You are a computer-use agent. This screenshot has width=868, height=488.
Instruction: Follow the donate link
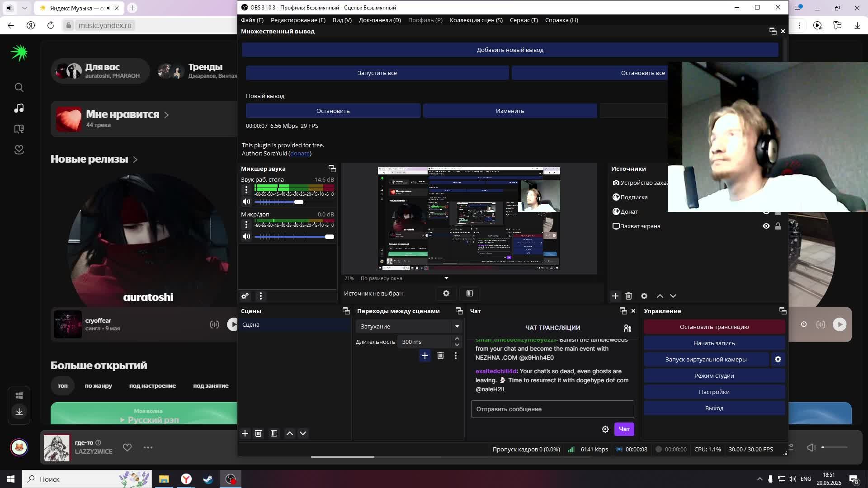tap(300, 153)
